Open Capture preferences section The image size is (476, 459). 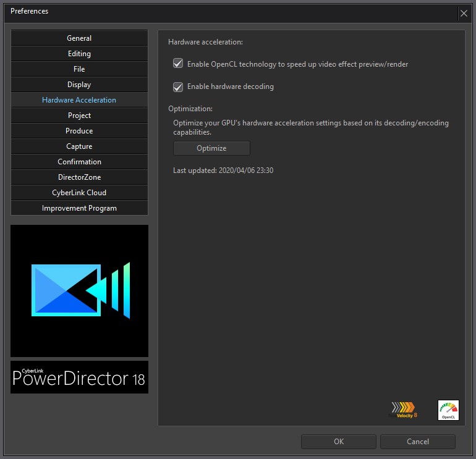pos(79,146)
